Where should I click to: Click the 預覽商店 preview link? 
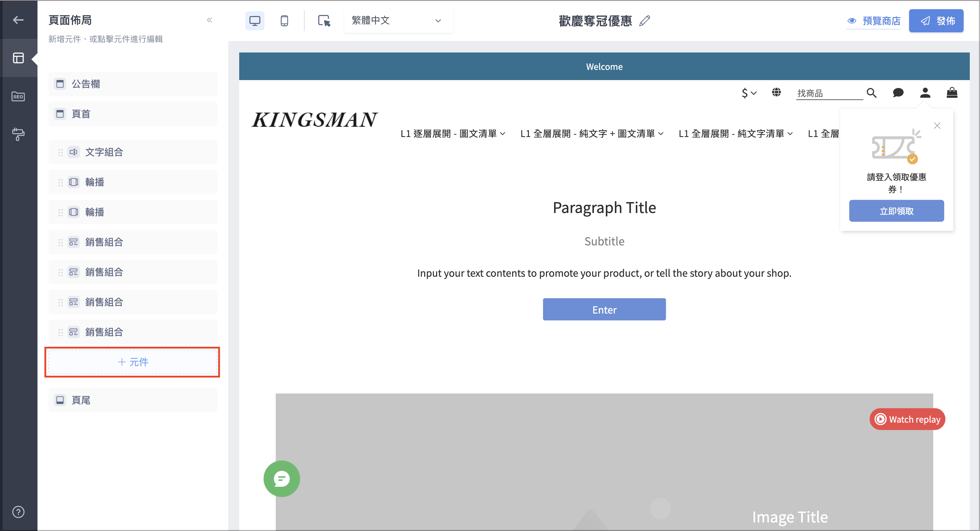click(x=873, y=21)
